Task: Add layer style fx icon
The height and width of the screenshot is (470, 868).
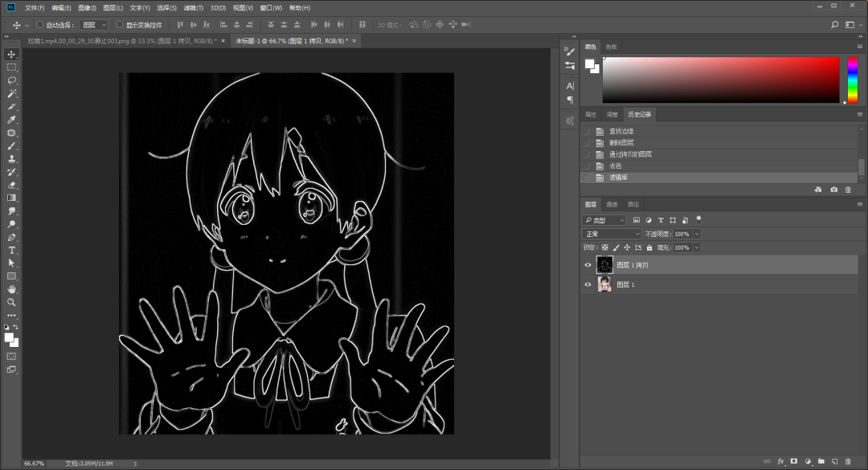Action: [780, 461]
